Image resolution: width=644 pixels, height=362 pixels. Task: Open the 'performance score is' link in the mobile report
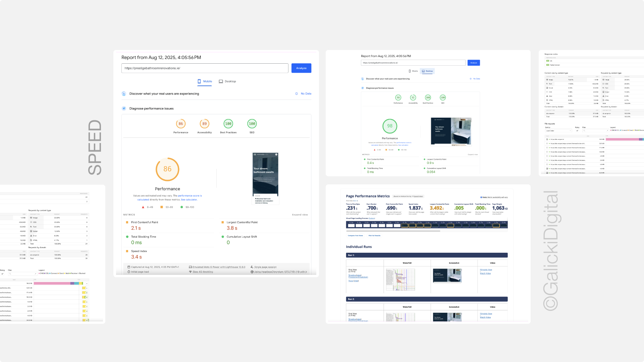(190, 196)
